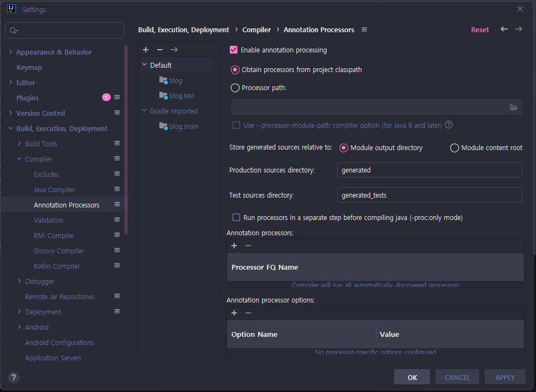The image size is (536, 392).
Task: Remove selected annotation processor option
Action: [x=248, y=313]
